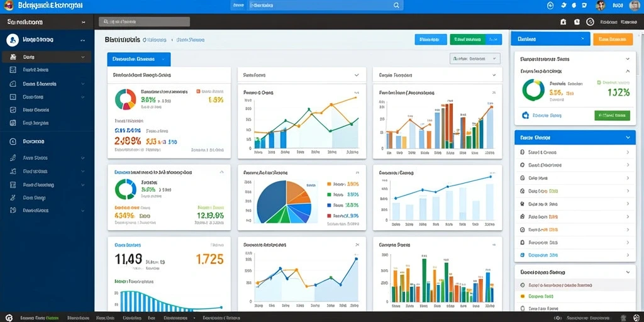Select the radio circle on first right-panel list row
The width and height of the screenshot is (644, 322).
tap(523, 152)
